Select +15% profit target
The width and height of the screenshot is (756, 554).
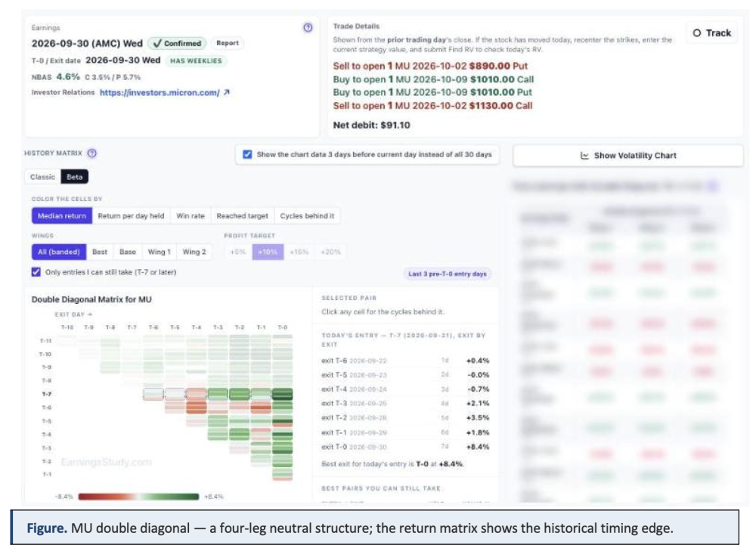pos(299,252)
